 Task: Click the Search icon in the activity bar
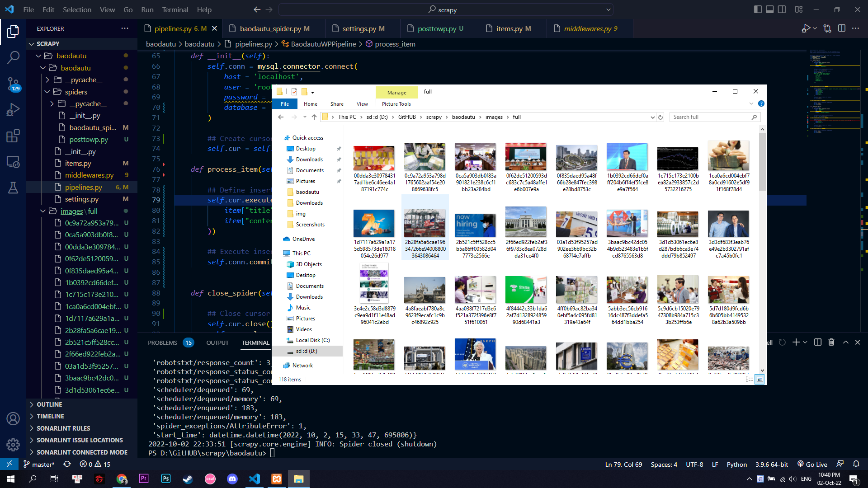coord(14,57)
